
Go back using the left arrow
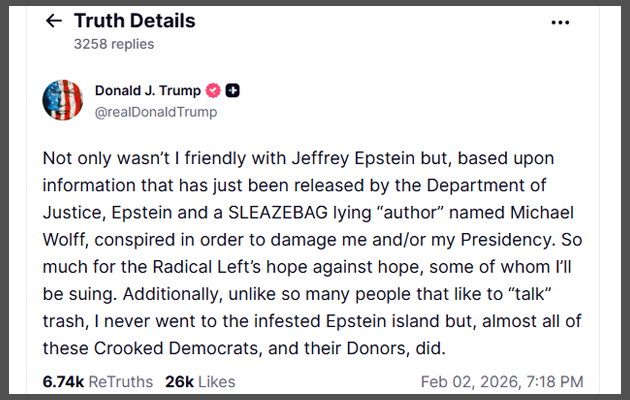pyautogui.click(x=54, y=21)
